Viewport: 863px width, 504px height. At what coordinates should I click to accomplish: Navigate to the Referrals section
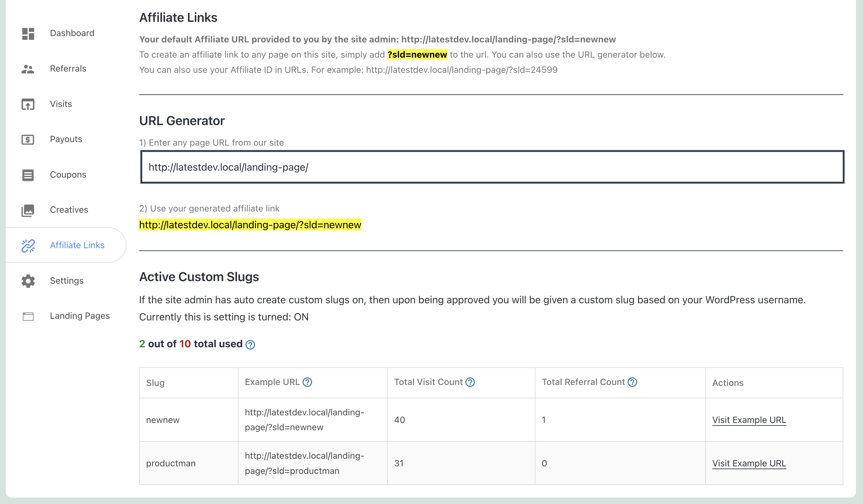(68, 69)
